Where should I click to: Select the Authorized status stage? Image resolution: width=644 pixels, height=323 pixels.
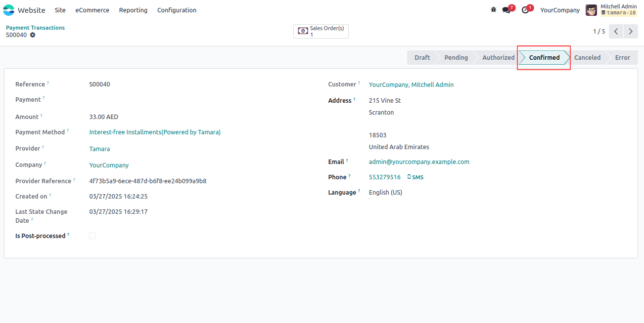pos(498,57)
